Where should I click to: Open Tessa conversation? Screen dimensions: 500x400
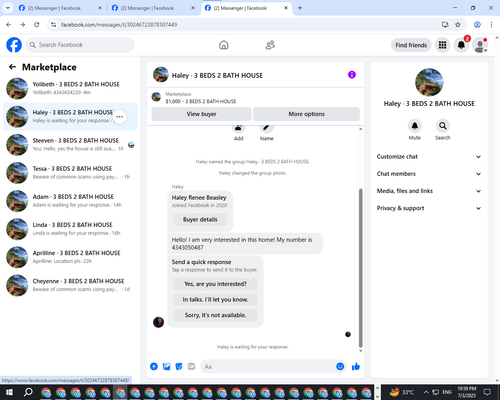coord(70,173)
